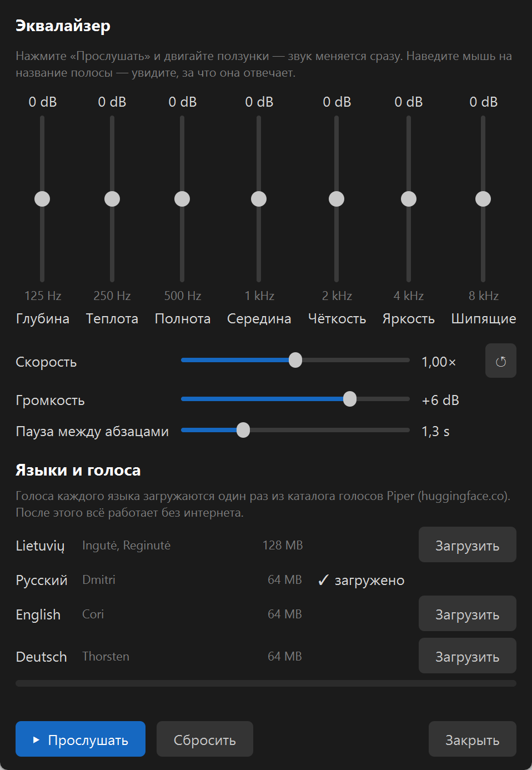532x770 pixels.
Task: Click the 1 kHz Середина slider handle
Action: [x=259, y=199]
